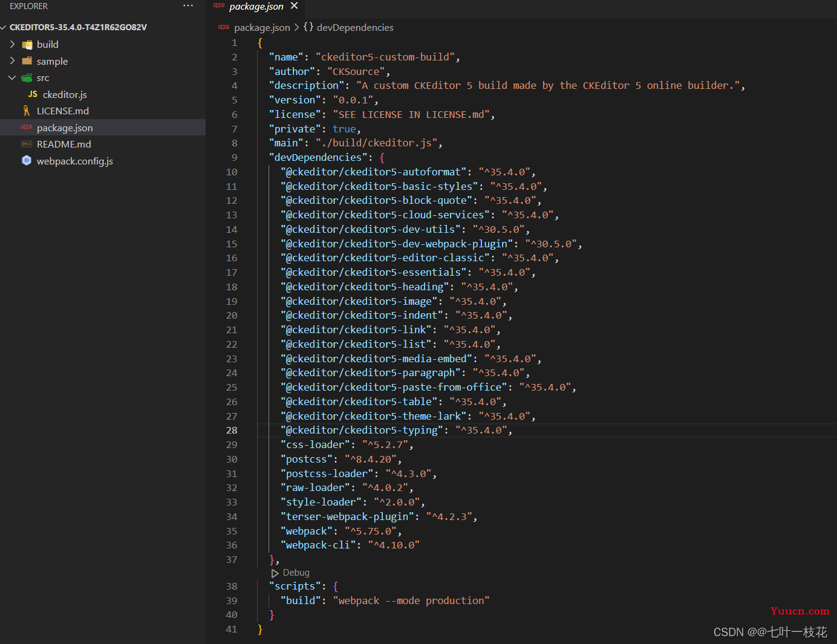Click "terser-webpack-plugin" dependency key
Viewport: 837px width, 644px height.
click(x=347, y=516)
